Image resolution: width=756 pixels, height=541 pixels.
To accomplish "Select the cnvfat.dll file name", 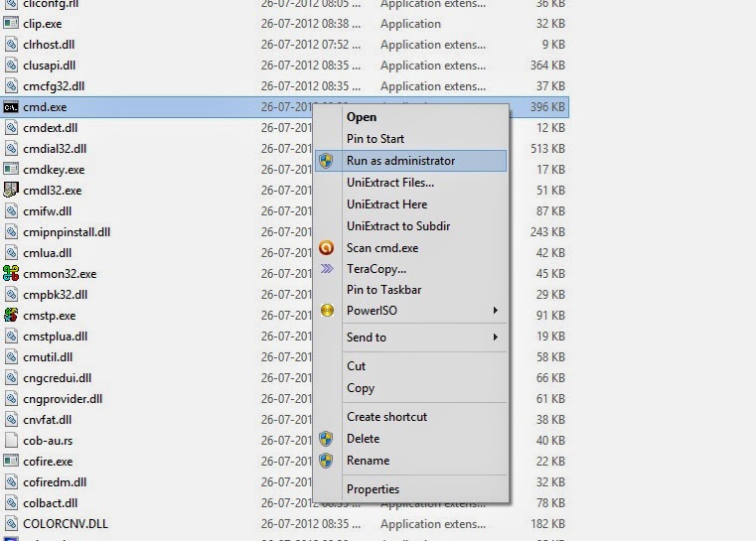I will point(48,420).
